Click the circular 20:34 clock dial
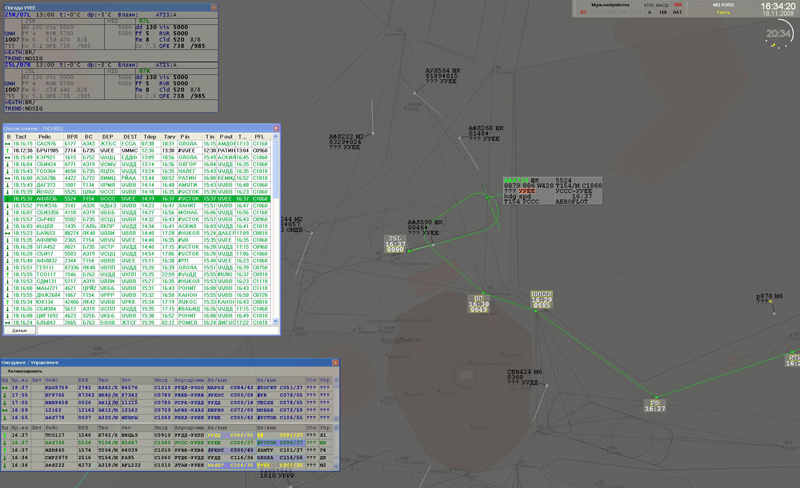 click(x=778, y=35)
